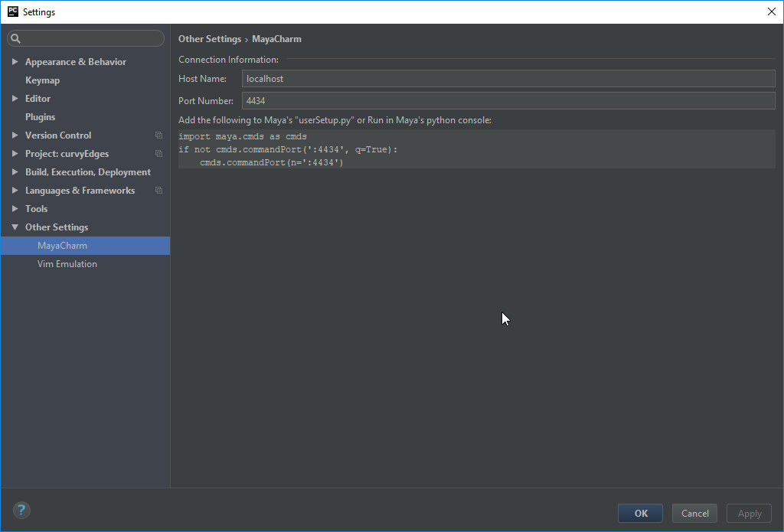784x532 pixels.
Task: Expand the Editor settings node
Action: pyautogui.click(x=15, y=99)
